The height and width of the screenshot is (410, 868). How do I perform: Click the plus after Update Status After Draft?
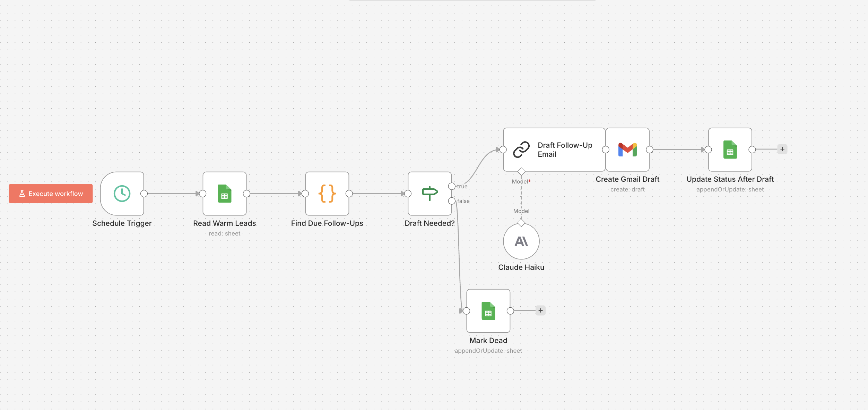tap(782, 149)
